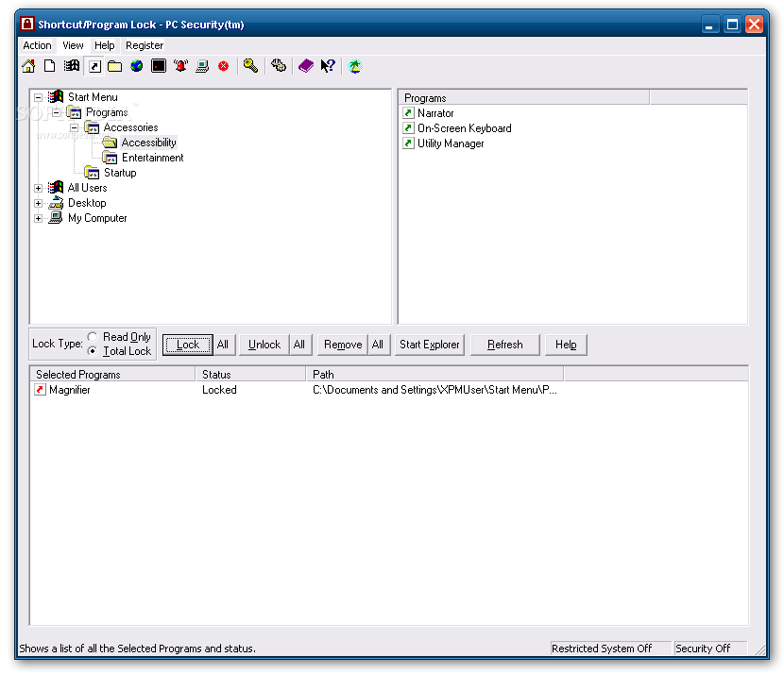The height and width of the screenshot is (674, 784).
Task: Click the computer monitor toolbar icon
Action: [202, 66]
